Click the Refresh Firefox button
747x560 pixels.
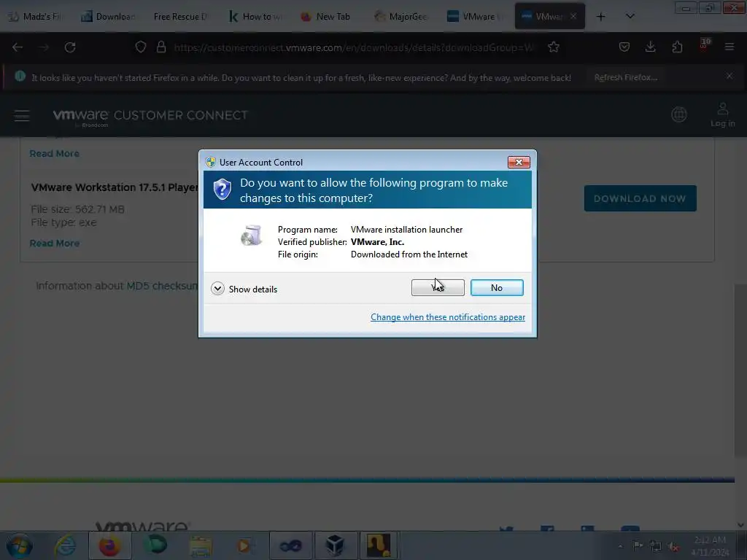(x=625, y=77)
